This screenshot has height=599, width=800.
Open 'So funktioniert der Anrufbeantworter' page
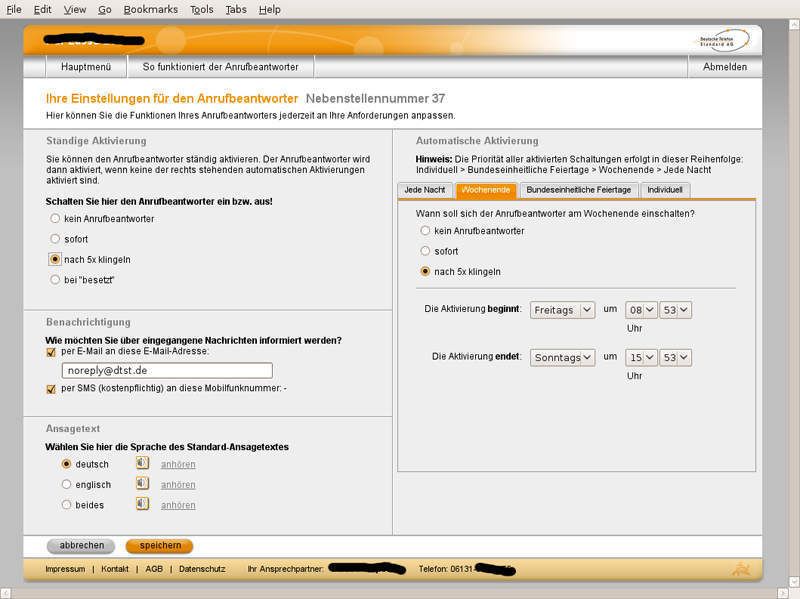pos(220,67)
